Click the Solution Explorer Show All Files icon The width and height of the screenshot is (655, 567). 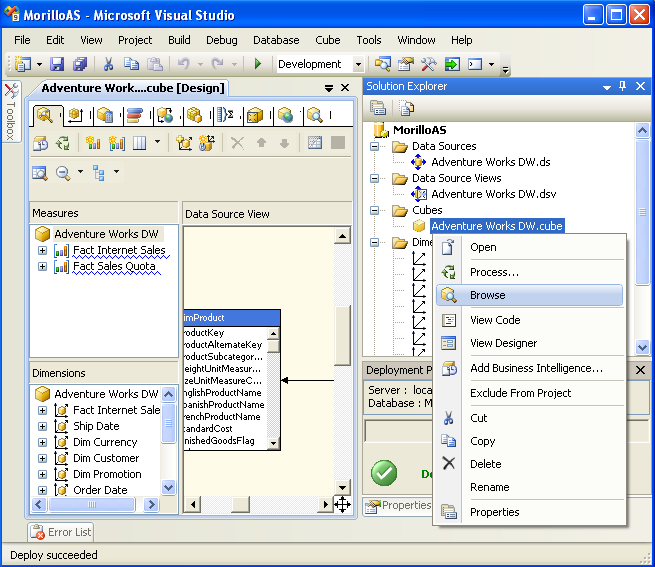[x=406, y=108]
